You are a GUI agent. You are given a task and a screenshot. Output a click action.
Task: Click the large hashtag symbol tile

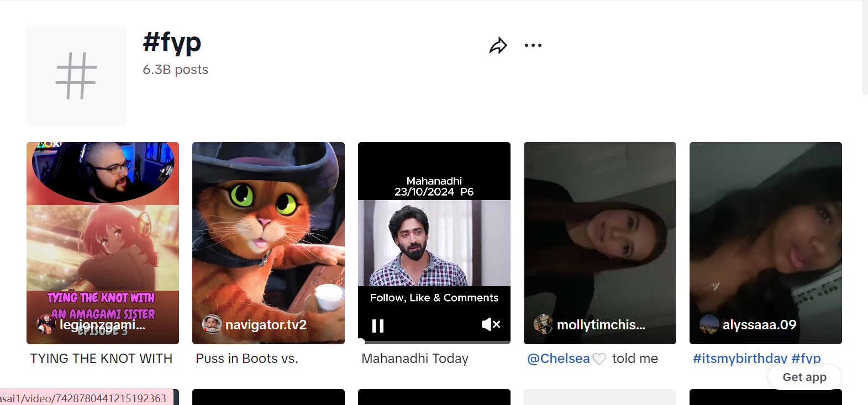coord(76,76)
